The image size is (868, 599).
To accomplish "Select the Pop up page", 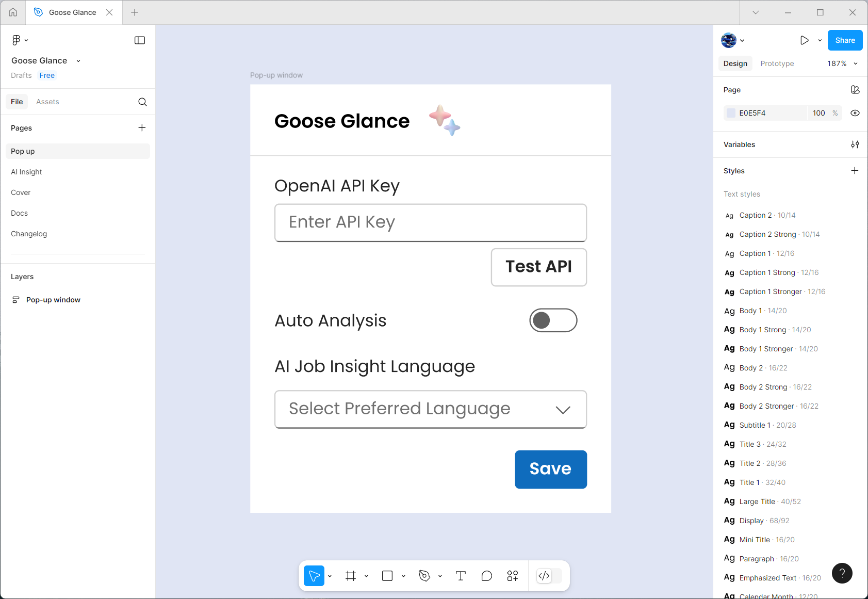I will pyautogui.click(x=78, y=151).
